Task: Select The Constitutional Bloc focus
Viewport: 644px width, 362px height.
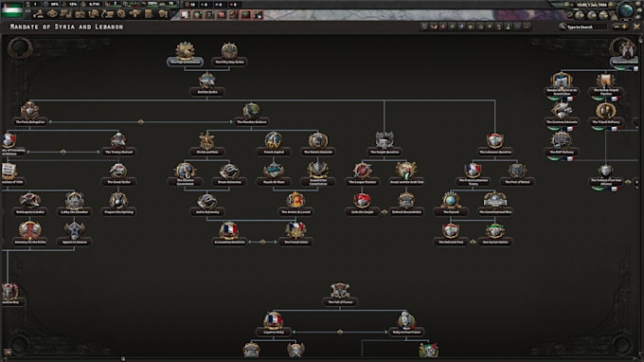Action: [x=495, y=204]
